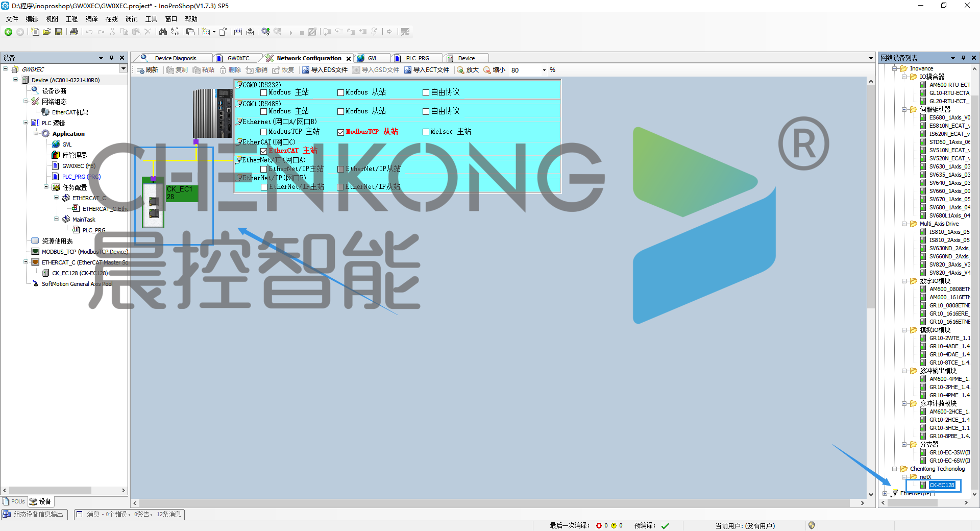Click the Login to device icon
Viewport: 980px width, 531px height.
click(265, 32)
